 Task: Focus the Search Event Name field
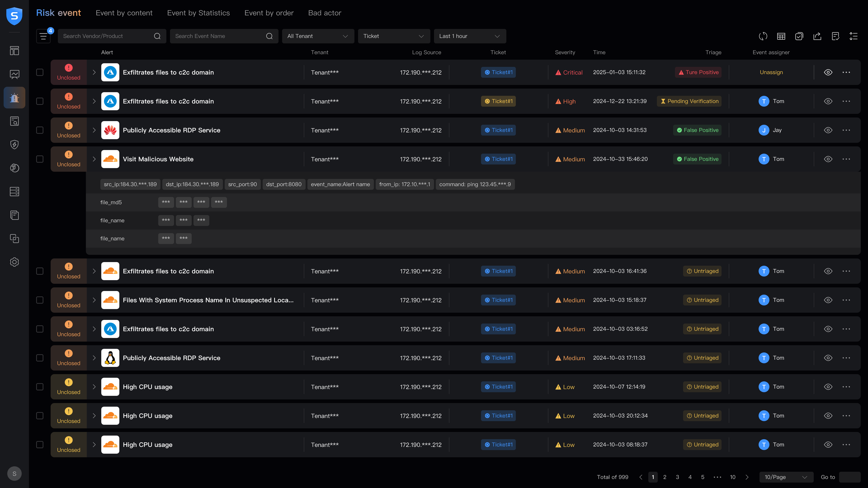click(219, 36)
